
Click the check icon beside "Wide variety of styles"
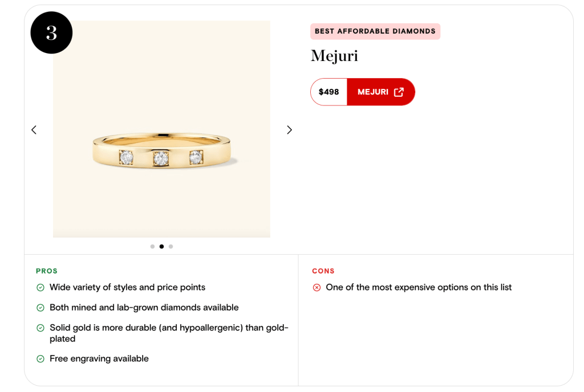[x=40, y=288]
